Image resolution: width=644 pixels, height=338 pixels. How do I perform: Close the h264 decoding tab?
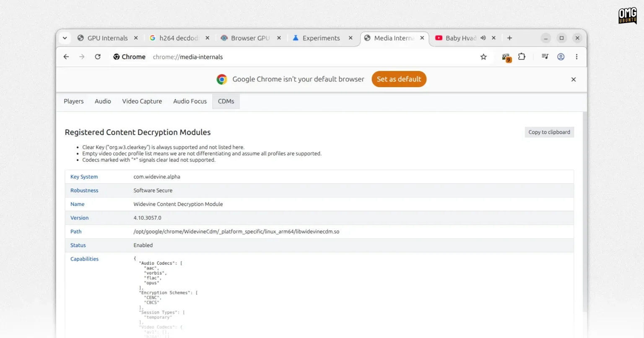(x=207, y=38)
